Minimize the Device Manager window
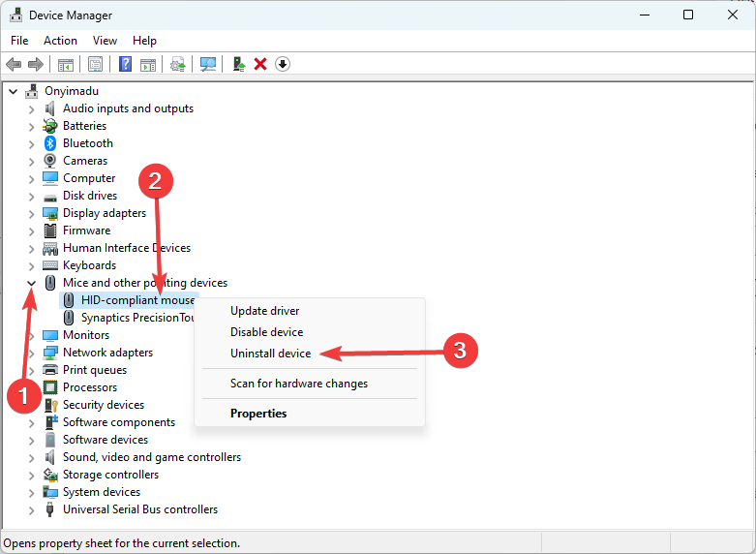 point(645,15)
